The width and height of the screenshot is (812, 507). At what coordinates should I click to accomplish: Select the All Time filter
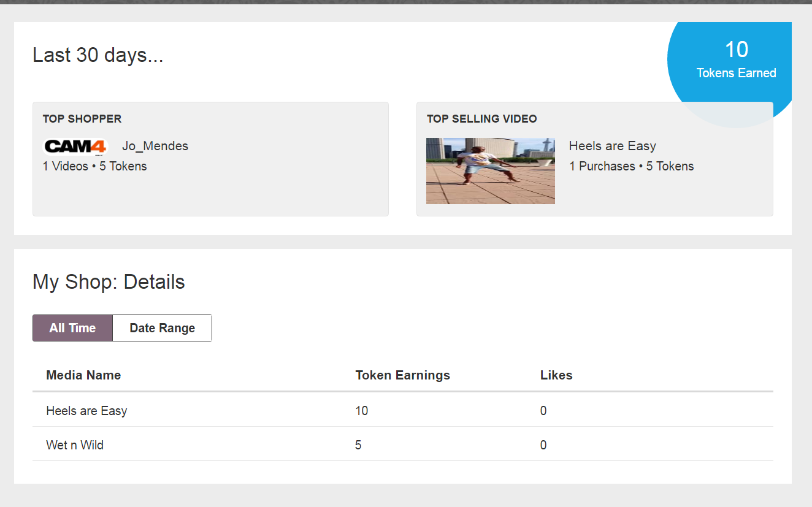[72, 328]
